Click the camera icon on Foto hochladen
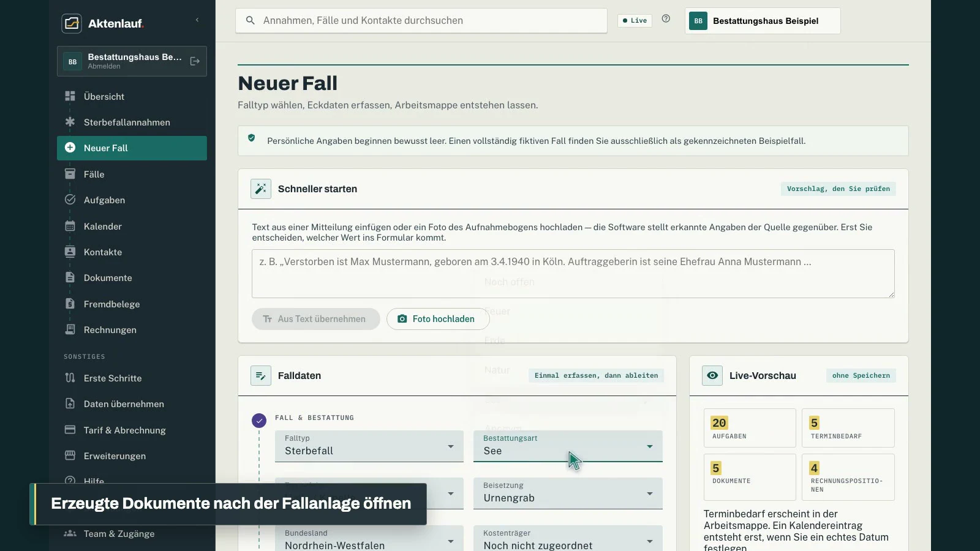This screenshot has height=551, width=980. click(402, 319)
